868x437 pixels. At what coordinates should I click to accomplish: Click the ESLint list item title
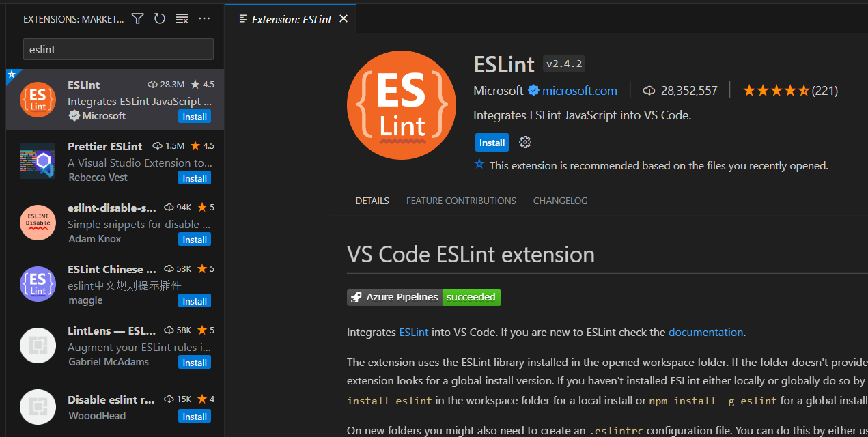[83, 85]
